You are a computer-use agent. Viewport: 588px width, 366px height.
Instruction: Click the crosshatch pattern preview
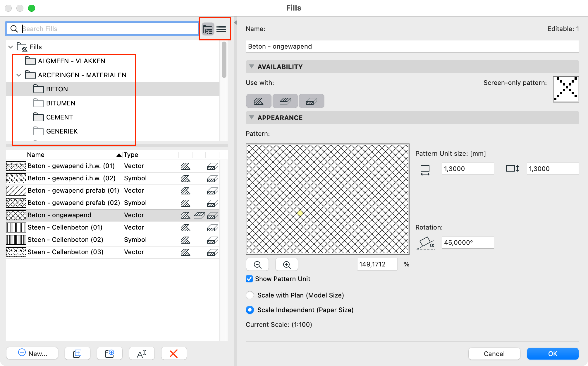pos(327,199)
